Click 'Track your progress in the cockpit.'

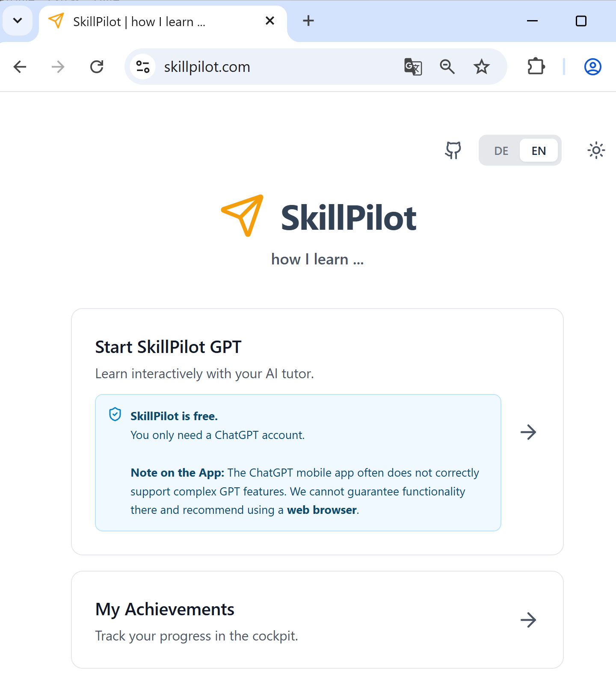pyautogui.click(x=196, y=636)
